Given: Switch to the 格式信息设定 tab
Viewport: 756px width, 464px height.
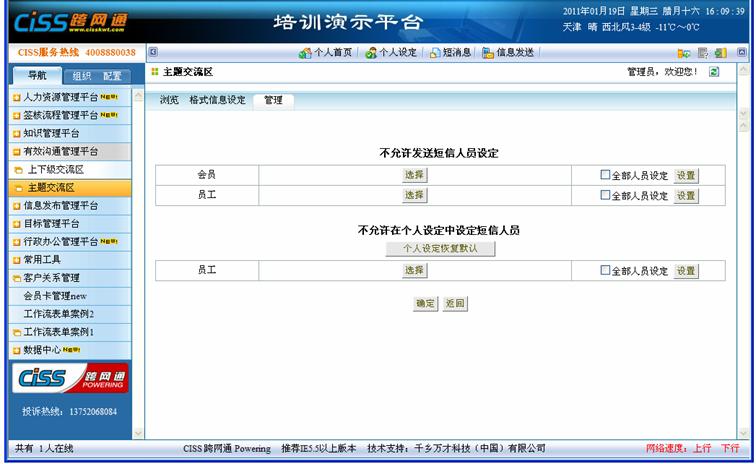Looking at the screenshot, I should pos(217,100).
